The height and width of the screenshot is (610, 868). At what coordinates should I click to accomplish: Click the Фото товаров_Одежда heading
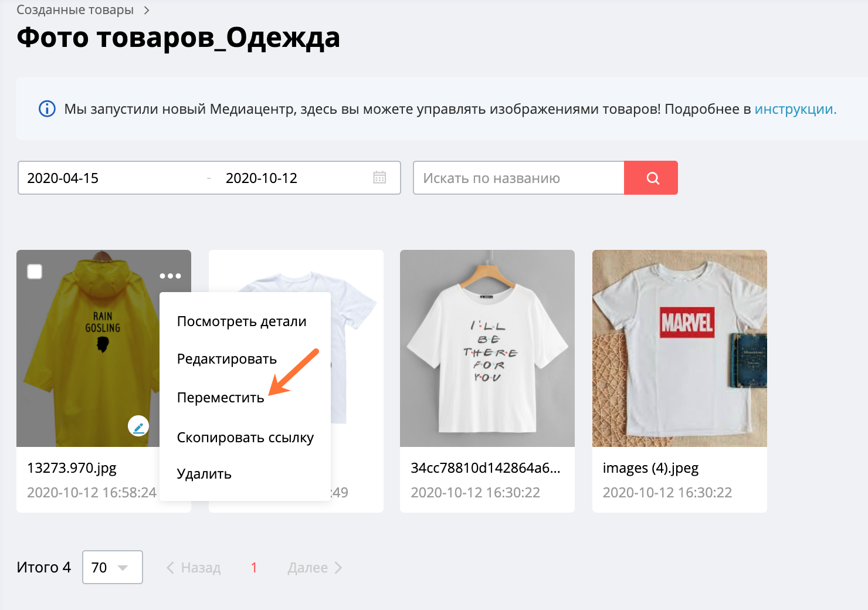[x=178, y=38]
